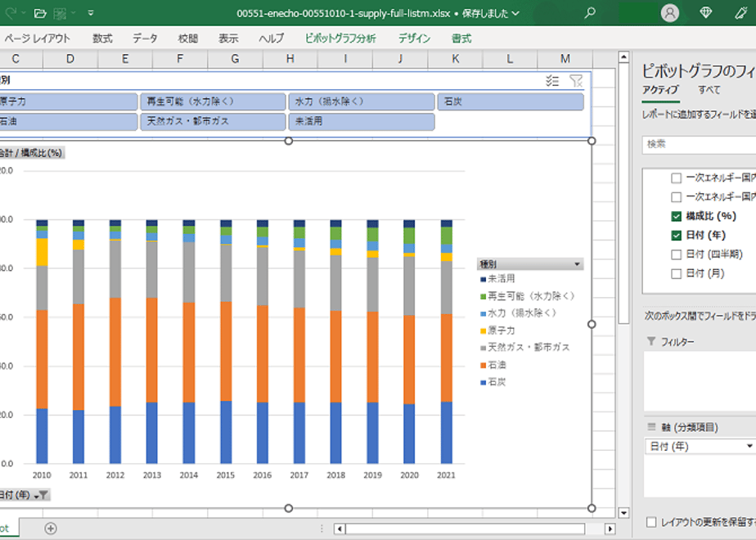Click the 2010 label on the chart axis
Viewport: 756px width, 540px height.
[42, 475]
